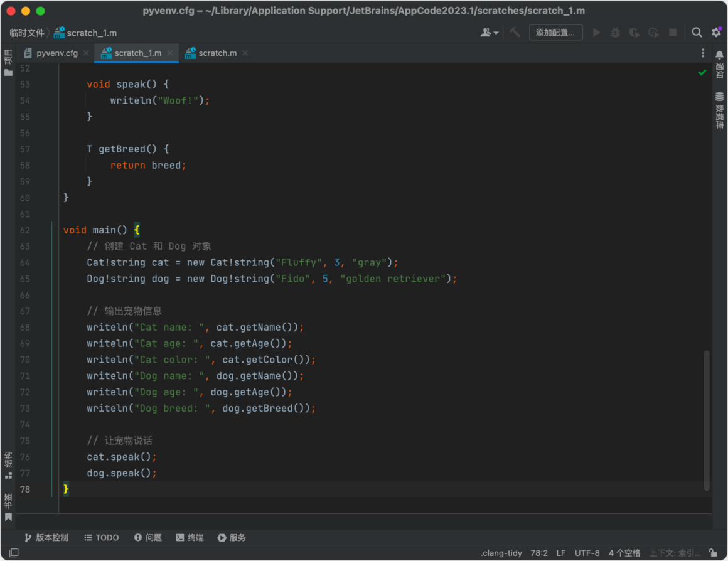Click the run with coverage icon

coord(634,33)
